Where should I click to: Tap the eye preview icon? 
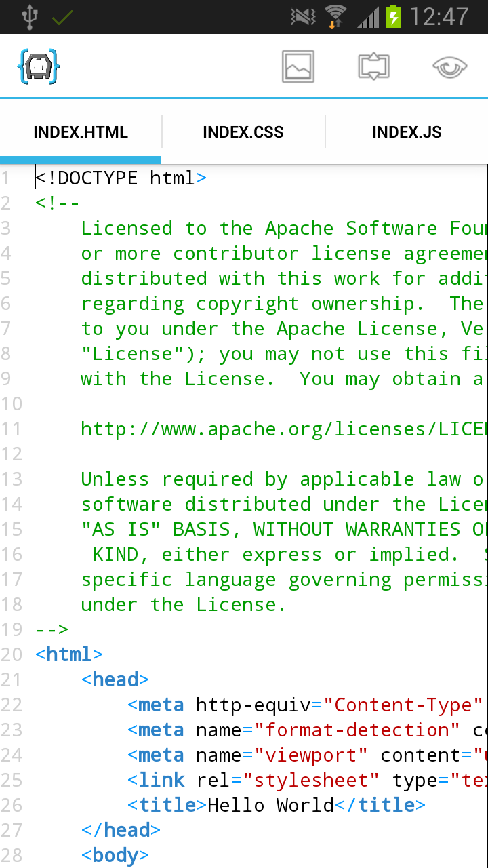click(450, 67)
